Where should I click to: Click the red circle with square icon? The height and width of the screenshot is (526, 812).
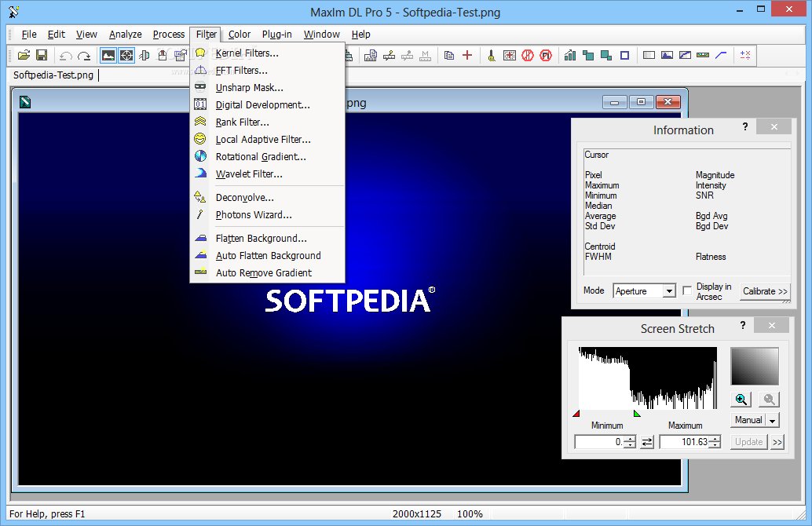[x=546, y=56]
